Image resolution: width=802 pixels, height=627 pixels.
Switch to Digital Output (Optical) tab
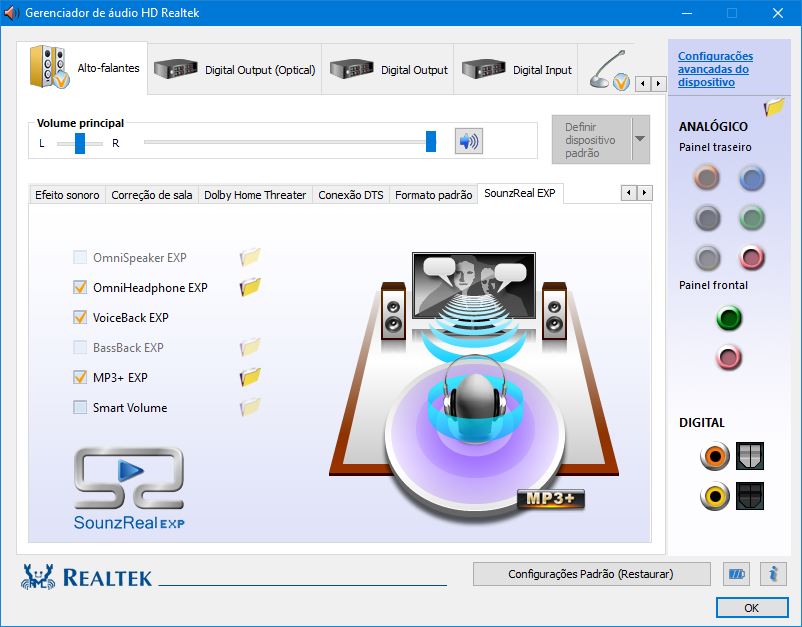235,70
